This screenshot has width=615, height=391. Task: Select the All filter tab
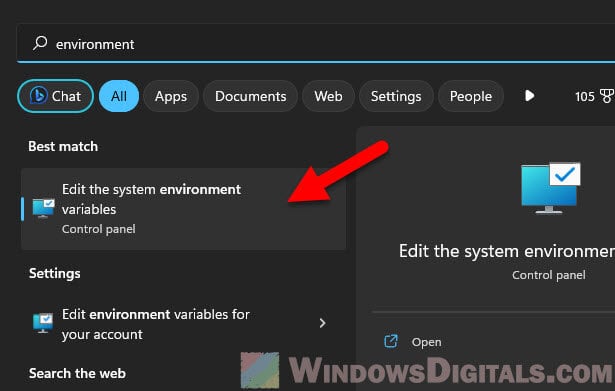(119, 96)
